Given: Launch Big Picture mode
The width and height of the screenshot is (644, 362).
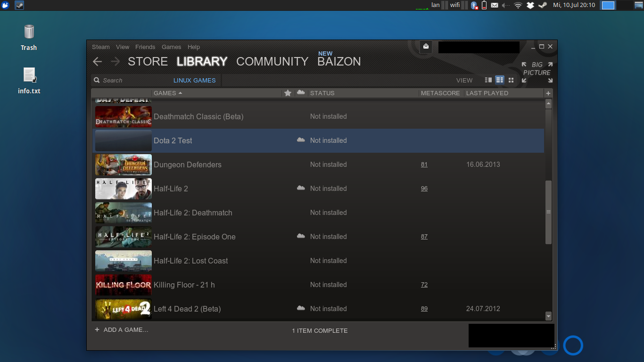Looking at the screenshot, I should click(537, 72).
